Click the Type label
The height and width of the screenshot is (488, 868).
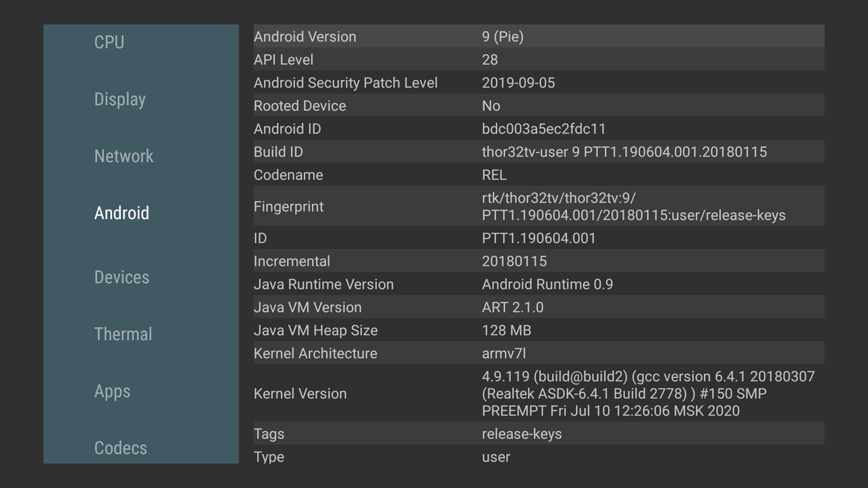(x=269, y=457)
